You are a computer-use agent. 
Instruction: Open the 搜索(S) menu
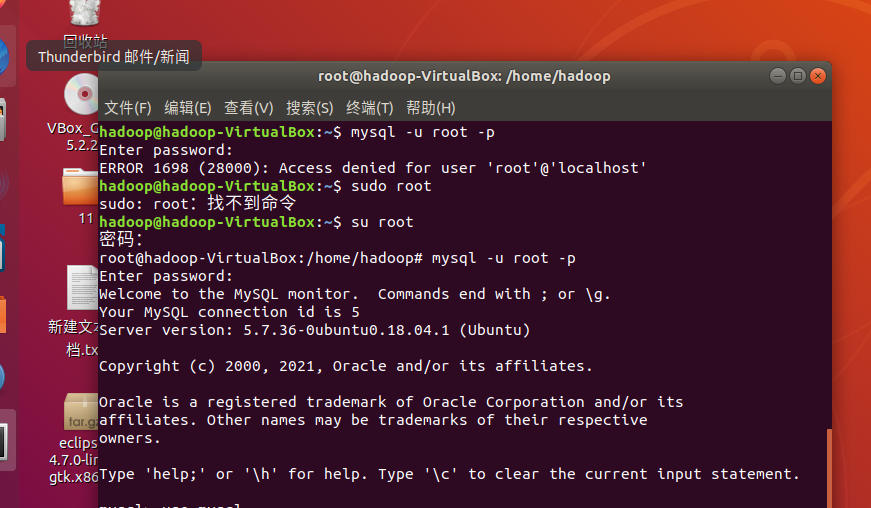tap(309, 108)
